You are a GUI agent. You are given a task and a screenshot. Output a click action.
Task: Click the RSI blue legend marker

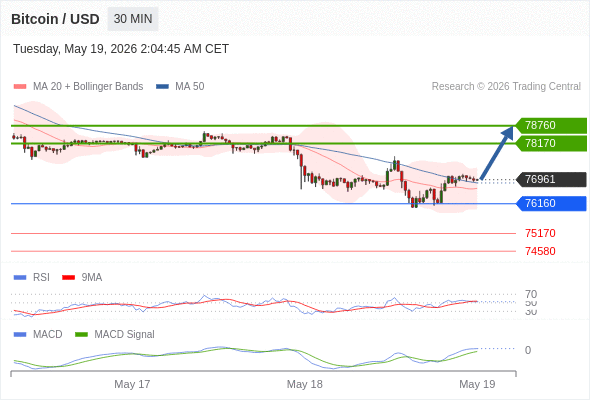[x=20, y=278]
